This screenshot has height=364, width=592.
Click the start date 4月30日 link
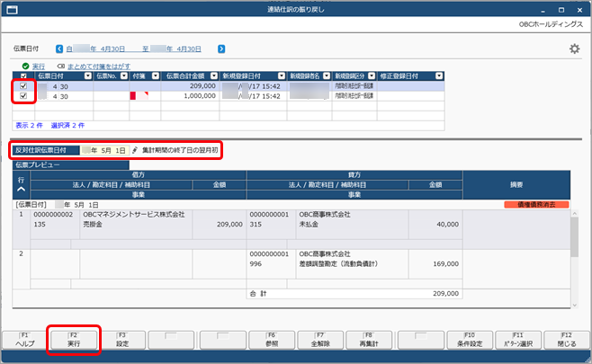tap(112, 49)
